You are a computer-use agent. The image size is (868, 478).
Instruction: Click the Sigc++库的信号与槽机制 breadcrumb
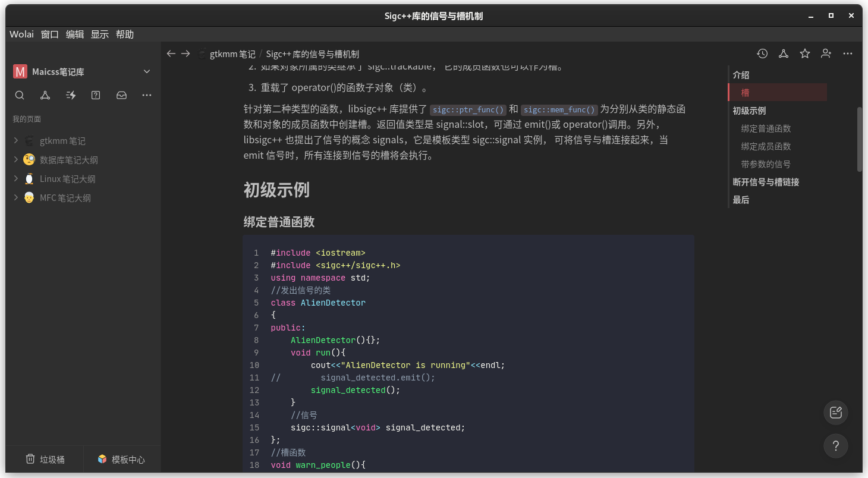(313, 54)
